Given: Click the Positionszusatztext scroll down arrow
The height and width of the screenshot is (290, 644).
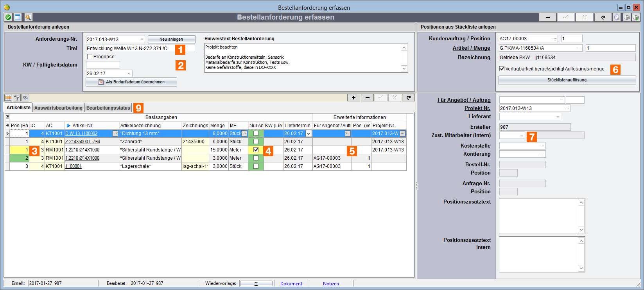Looking at the screenshot, I should [x=581, y=230].
